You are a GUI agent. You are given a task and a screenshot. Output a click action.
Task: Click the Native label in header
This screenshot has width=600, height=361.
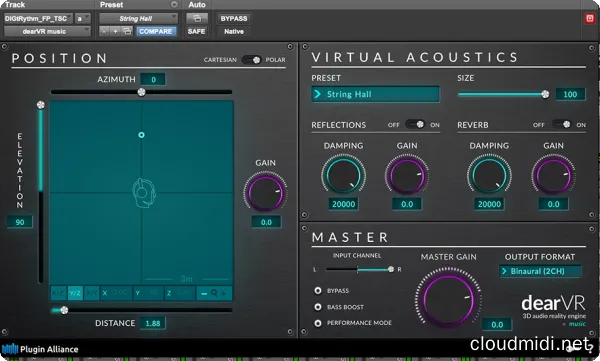click(x=234, y=31)
